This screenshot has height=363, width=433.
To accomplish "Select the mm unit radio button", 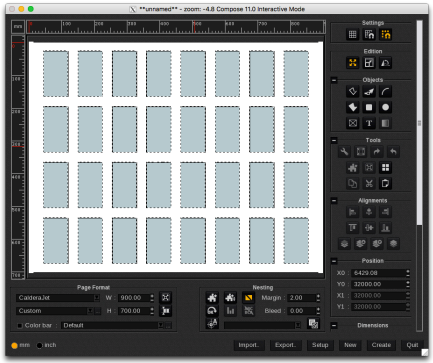I will pyautogui.click(x=14, y=345).
